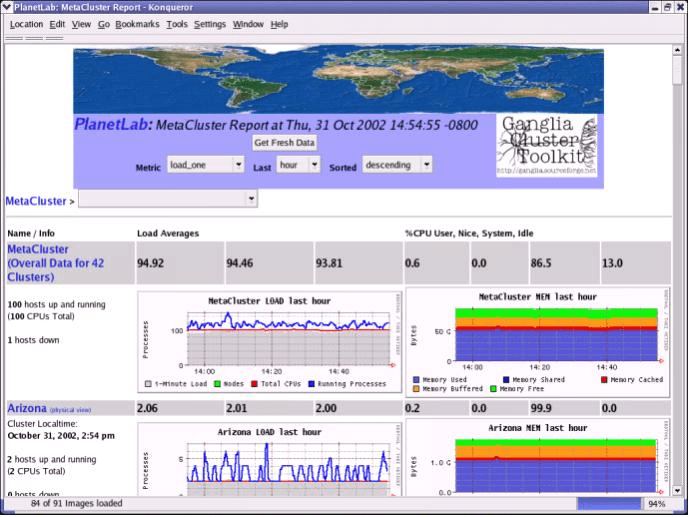Click MetaCluster CPU idle value 13.0
The width and height of the screenshot is (689, 517).
tap(612, 263)
